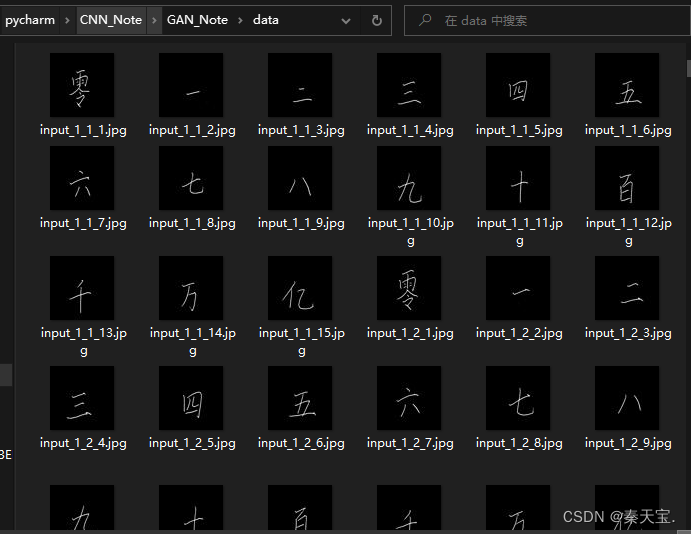Image resolution: width=691 pixels, height=534 pixels.
Task: Click file name text input_1_1_4.jpg
Action: [x=410, y=130]
